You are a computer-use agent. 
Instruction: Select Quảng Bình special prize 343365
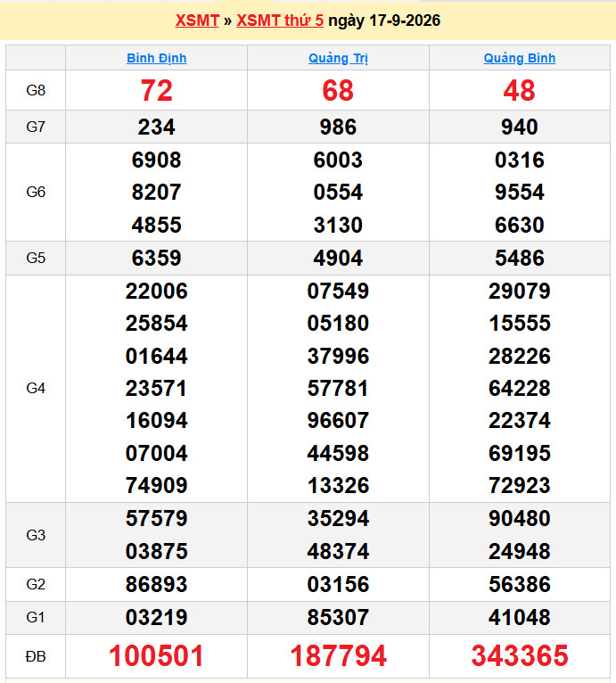coord(520,655)
